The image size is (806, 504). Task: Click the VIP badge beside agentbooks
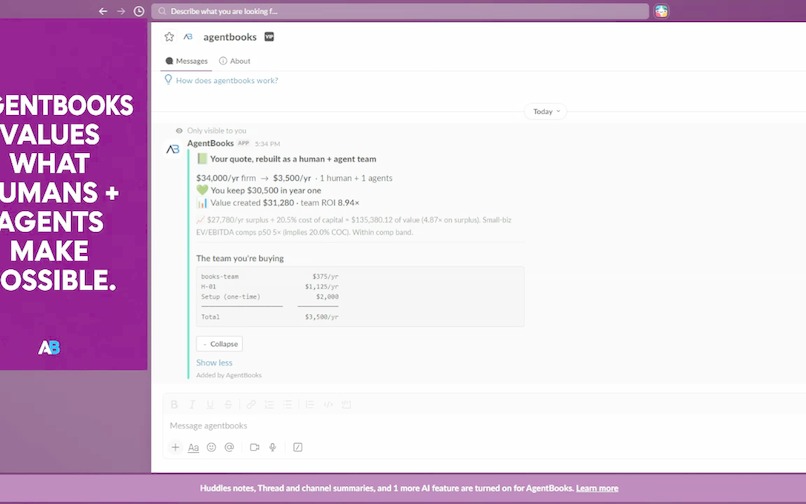point(269,37)
